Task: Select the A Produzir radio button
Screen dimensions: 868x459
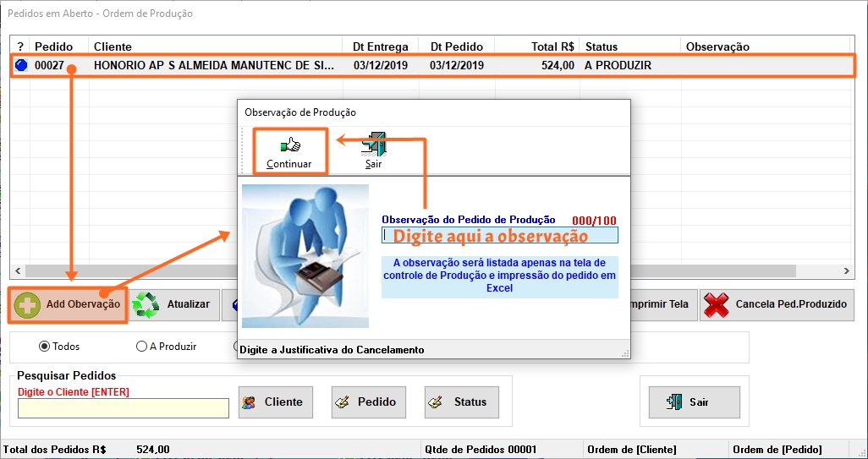Action: coord(141,347)
